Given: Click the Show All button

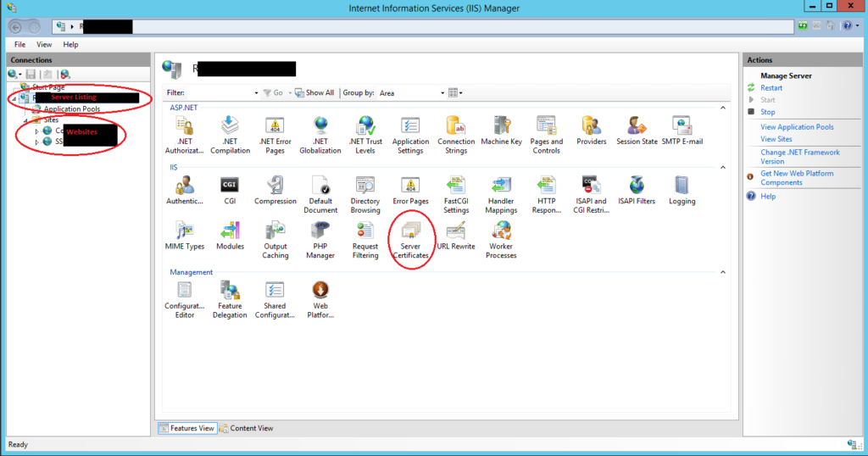Looking at the screenshot, I should point(314,93).
